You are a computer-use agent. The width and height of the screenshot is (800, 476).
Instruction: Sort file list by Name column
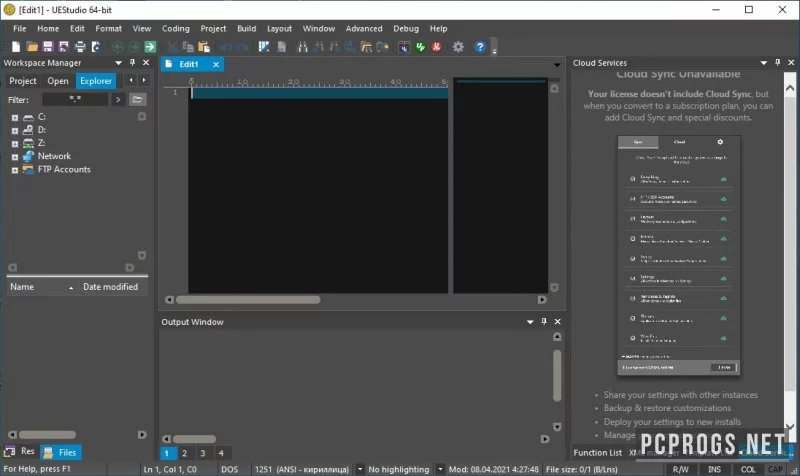point(42,287)
